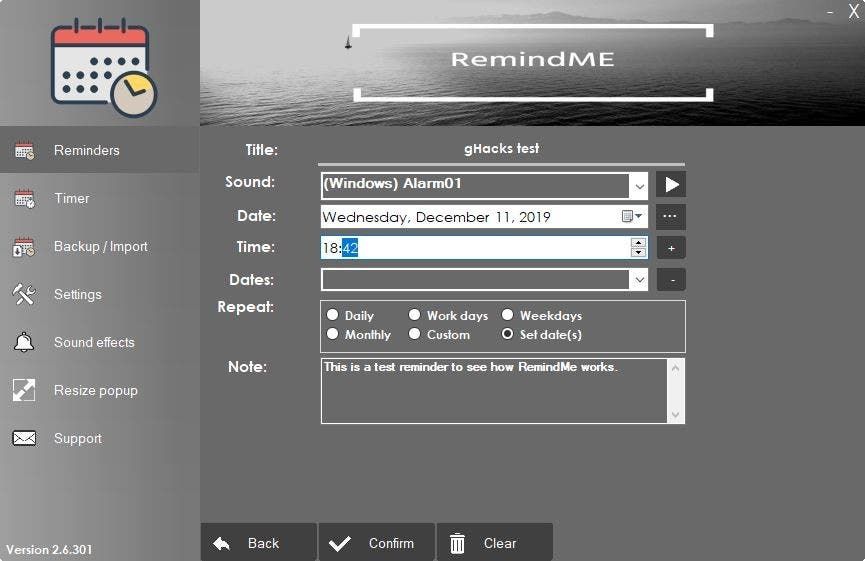The image size is (865, 561).
Task: Click the ellipsis button beside the Date field
Action: pyautogui.click(x=671, y=216)
